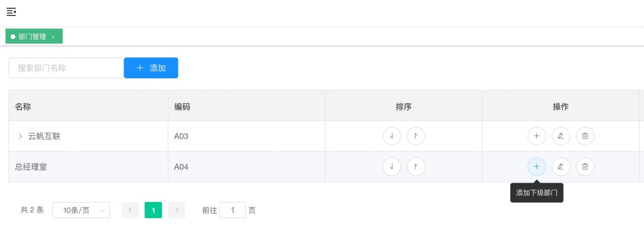This screenshot has width=644, height=230.
Task: Click the 前往 page number input
Action: (233, 210)
